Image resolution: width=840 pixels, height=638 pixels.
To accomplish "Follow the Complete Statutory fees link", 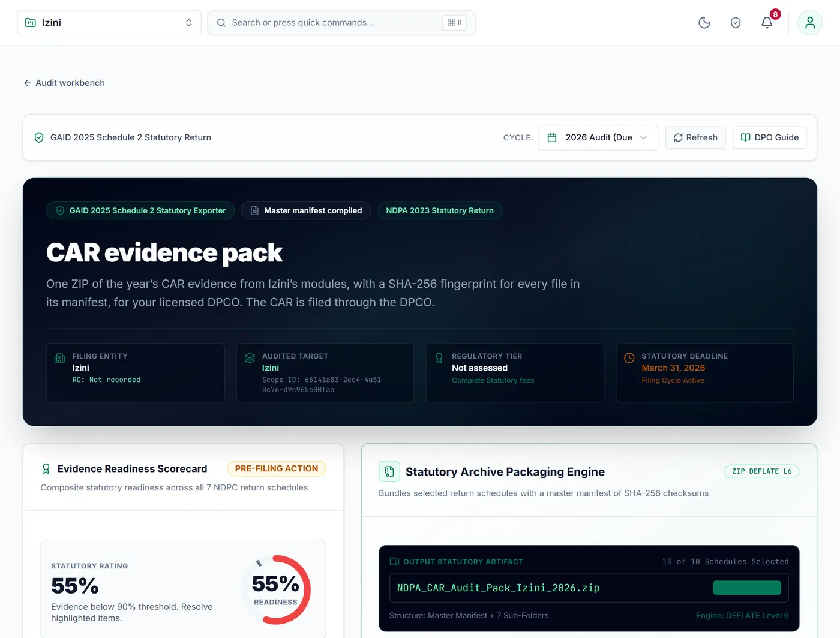I will click(x=493, y=380).
